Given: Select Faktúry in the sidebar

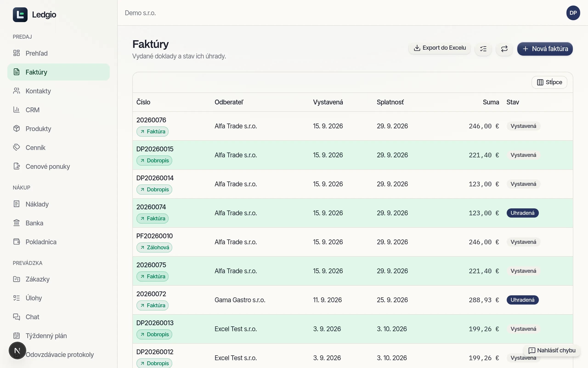Looking at the screenshot, I should coord(59,72).
